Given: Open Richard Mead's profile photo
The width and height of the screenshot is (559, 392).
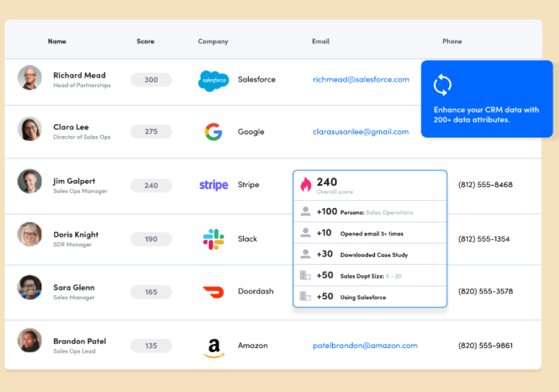Looking at the screenshot, I should coord(29,78).
